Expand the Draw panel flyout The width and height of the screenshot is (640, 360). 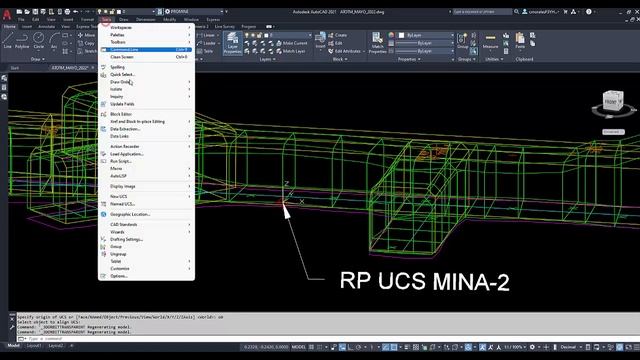point(38,59)
